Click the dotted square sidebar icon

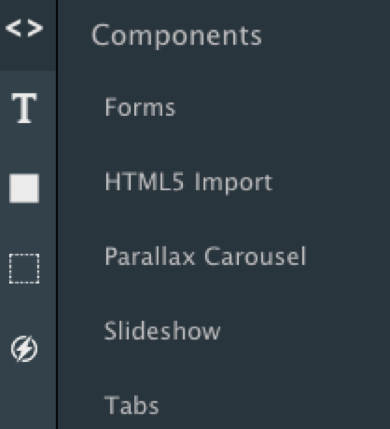(24, 269)
